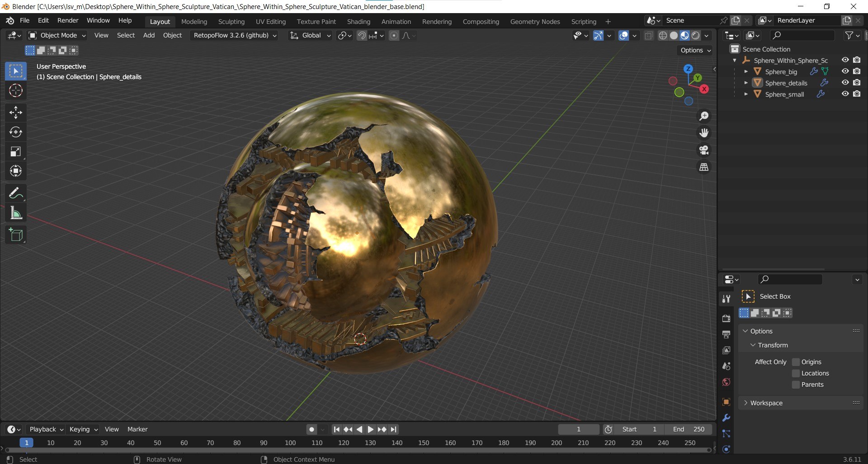Open the World properties tab

726,382
